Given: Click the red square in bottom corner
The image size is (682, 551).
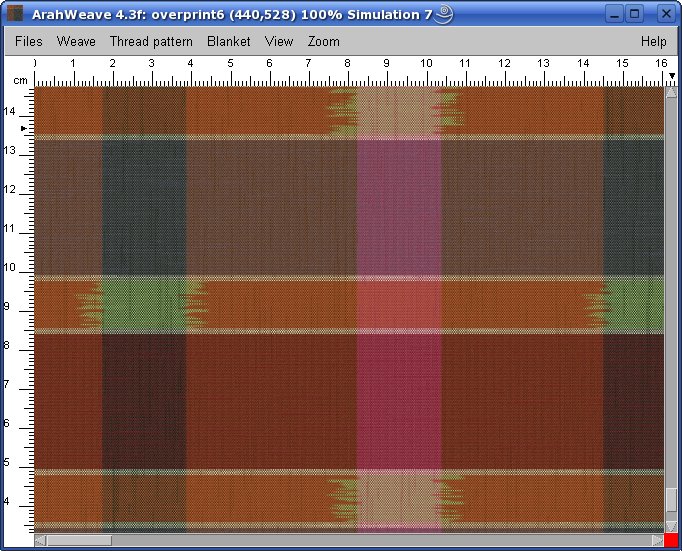Looking at the screenshot, I should tap(671, 540).
